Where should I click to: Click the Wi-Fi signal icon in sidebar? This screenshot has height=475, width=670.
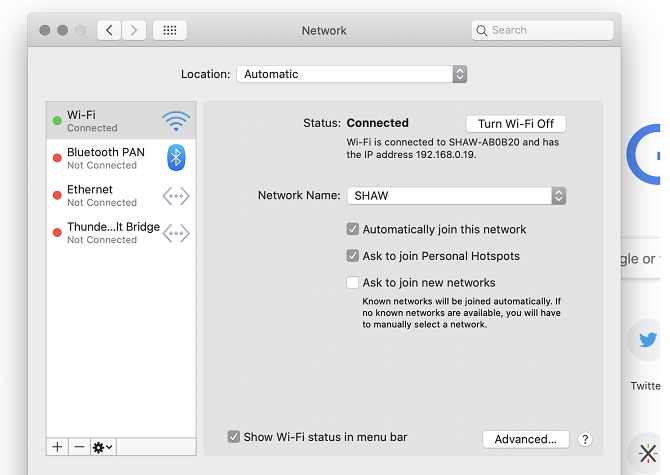[175, 121]
